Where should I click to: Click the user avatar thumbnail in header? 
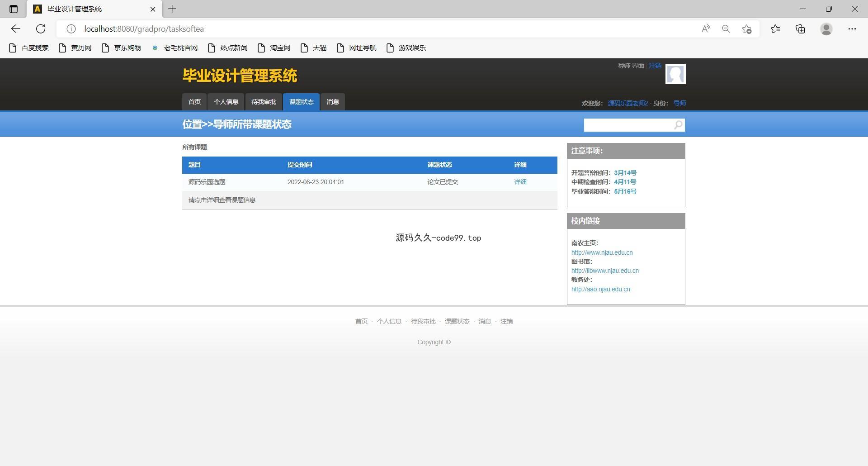(x=675, y=74)
